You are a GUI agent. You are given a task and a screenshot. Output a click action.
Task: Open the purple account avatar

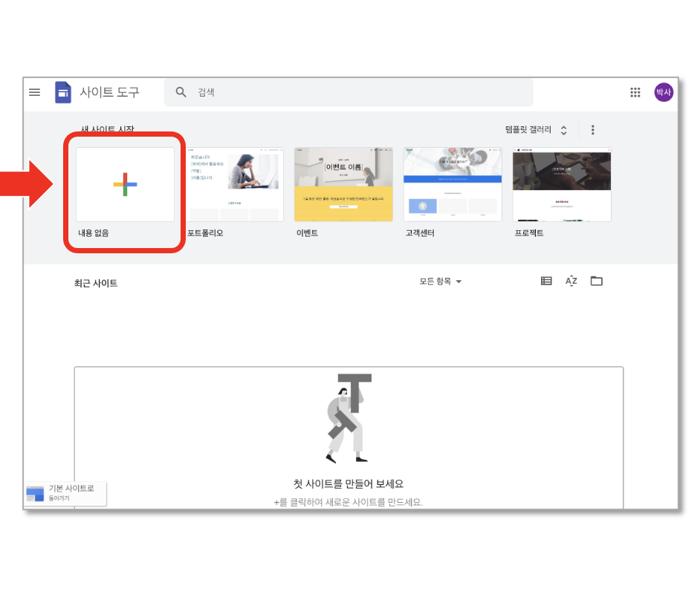664,92
